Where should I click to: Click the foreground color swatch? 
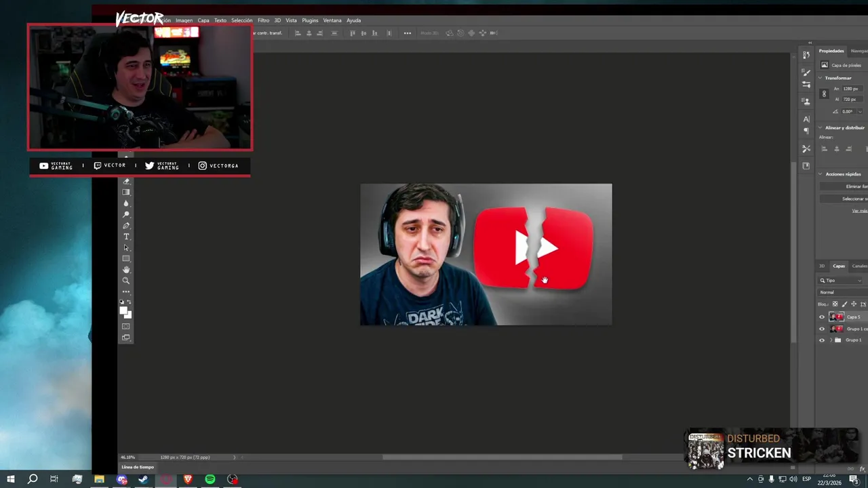(x=124, y=310)
